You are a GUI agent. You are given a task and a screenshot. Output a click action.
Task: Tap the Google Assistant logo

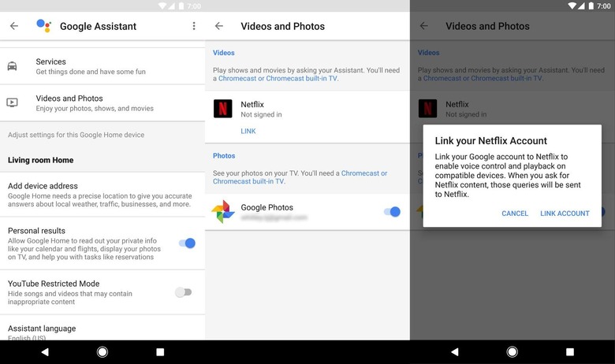point(43,26)
